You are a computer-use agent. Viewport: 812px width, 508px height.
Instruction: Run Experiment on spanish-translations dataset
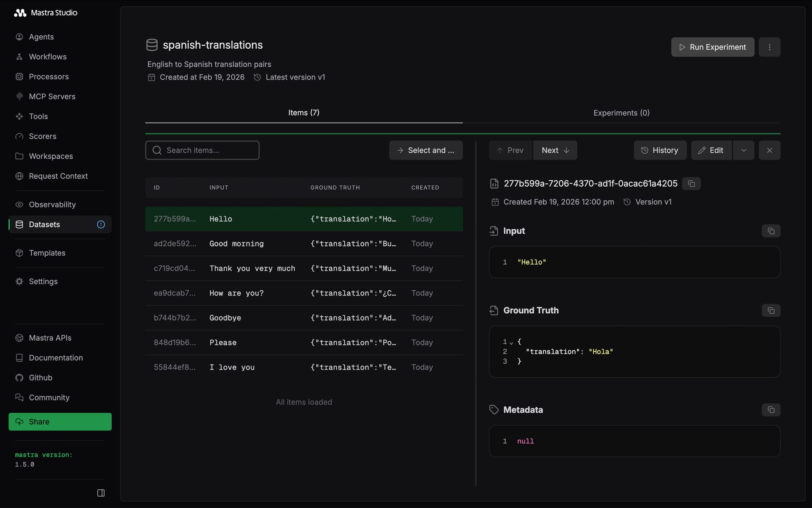(x=712, y=47)
